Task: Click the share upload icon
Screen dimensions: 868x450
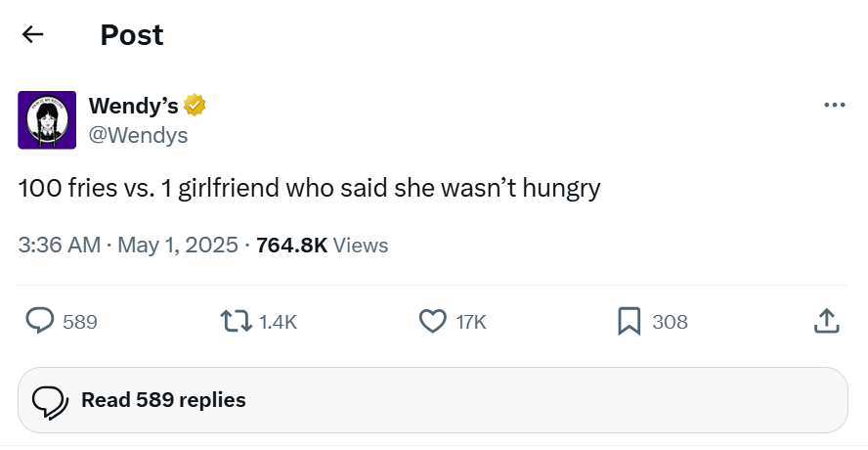Action: click(x=826, y=321)
